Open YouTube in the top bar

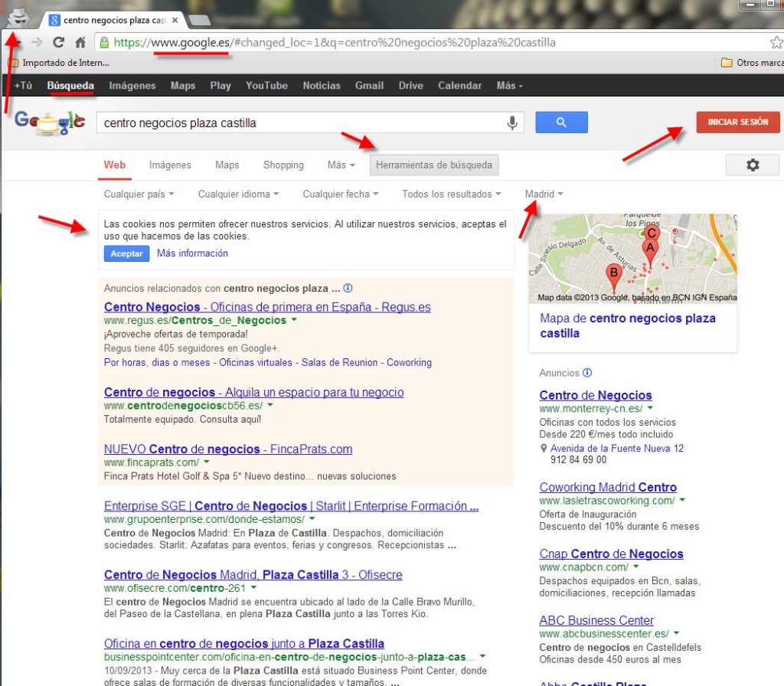(266, 86)
